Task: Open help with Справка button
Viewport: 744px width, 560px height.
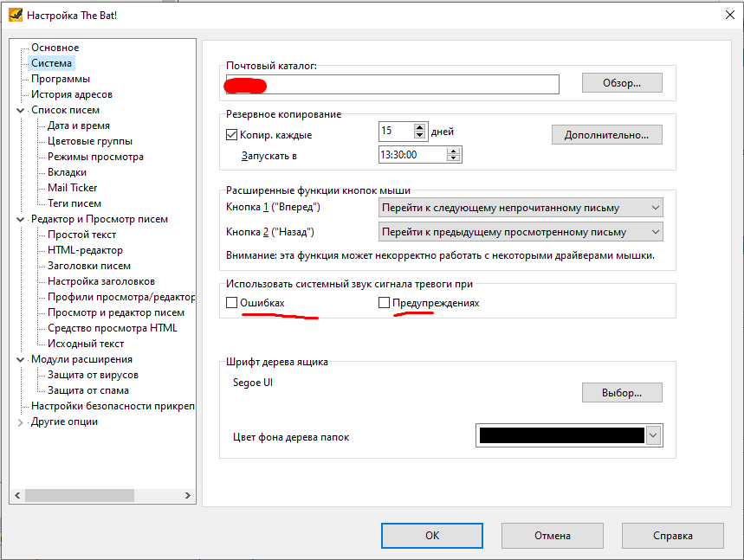Action: click(x=673, y=536)
